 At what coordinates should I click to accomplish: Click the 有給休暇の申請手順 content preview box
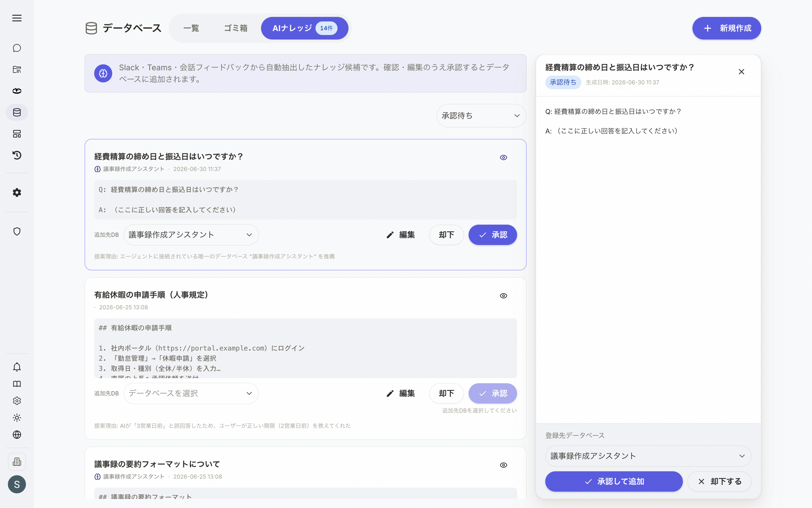305,348
